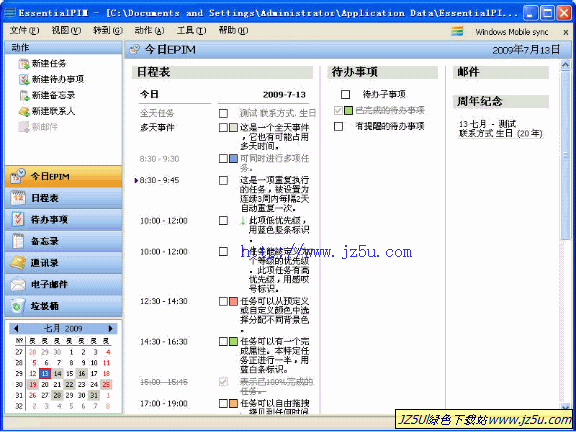576x432 pixels.
Task: Open the 转到(G) menu
Action: click(108, 30)
